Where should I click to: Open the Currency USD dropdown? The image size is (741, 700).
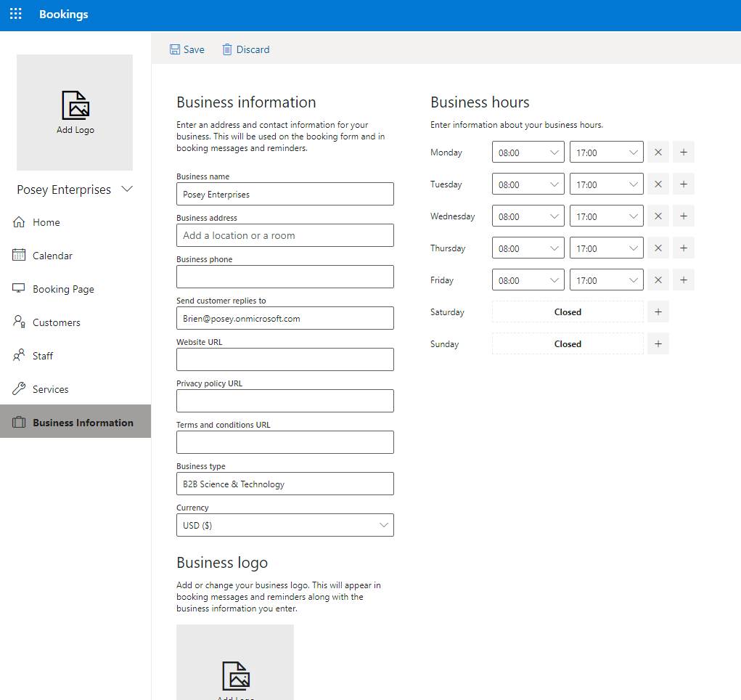[x=285, y=525]
